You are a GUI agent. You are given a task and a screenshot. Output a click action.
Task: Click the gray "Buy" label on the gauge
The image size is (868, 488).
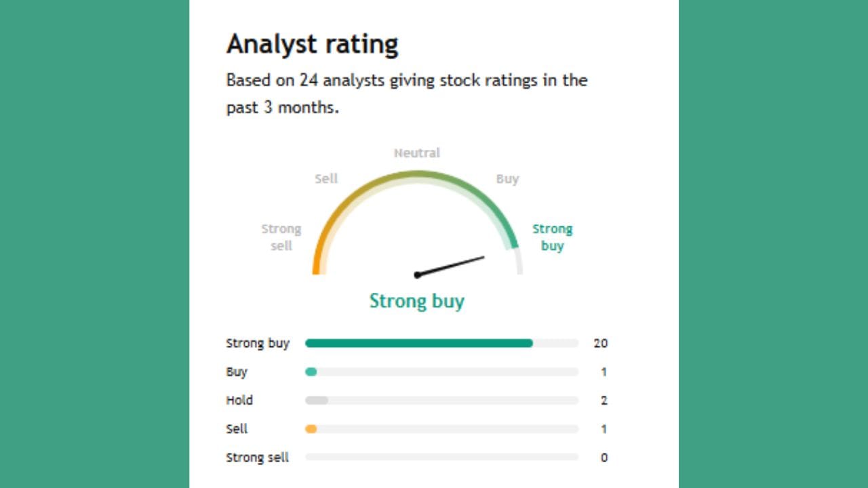pyautogui.click(x=507, y=179)
